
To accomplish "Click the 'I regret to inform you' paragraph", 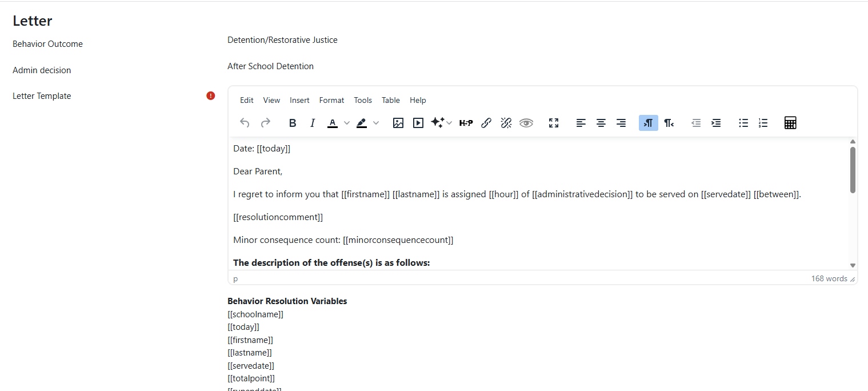I will 517,194.
